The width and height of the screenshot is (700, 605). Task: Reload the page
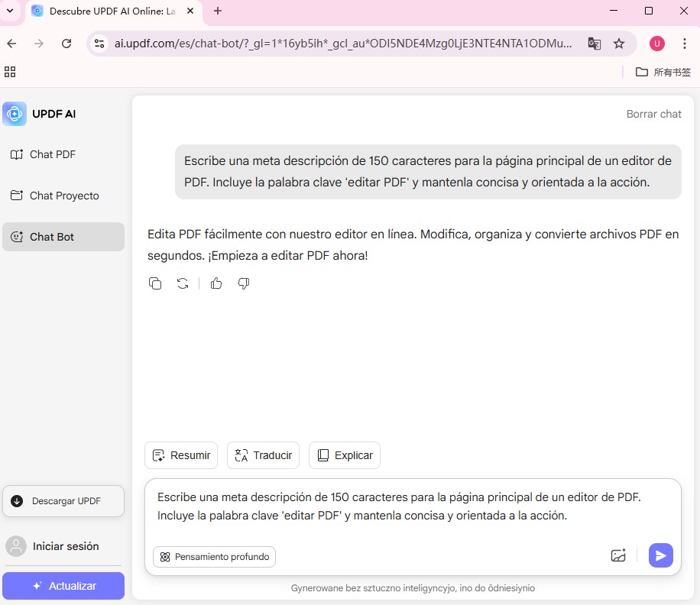pos(66,44)
